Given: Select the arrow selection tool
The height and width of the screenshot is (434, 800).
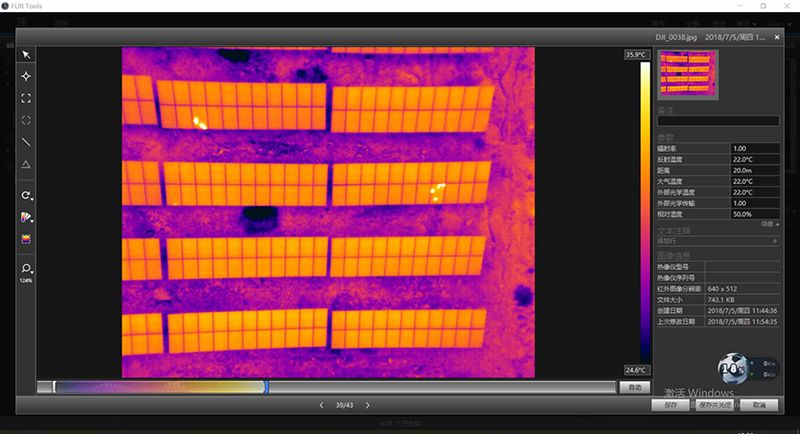Looking at the screenshot, I should pyautogui.click(x=27, y=54).
